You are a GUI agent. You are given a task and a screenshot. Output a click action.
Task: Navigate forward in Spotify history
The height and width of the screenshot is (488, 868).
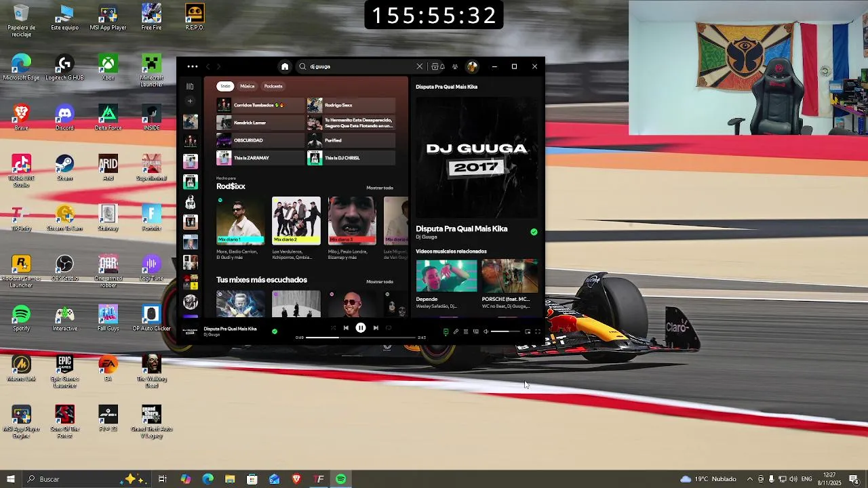click(x=218, y=66)
